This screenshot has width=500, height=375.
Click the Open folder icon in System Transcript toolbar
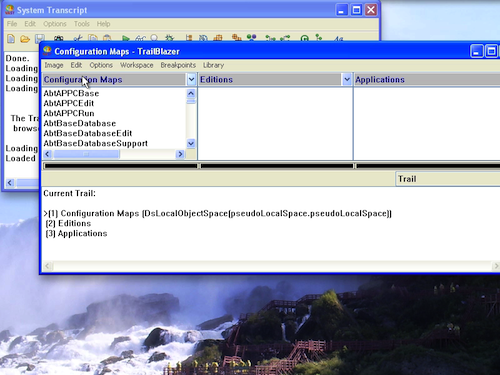[25, 39]
